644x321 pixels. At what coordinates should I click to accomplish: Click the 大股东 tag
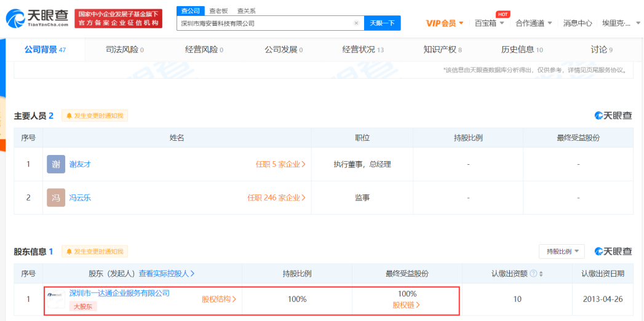pyautogui.click(x=83, y=306)
